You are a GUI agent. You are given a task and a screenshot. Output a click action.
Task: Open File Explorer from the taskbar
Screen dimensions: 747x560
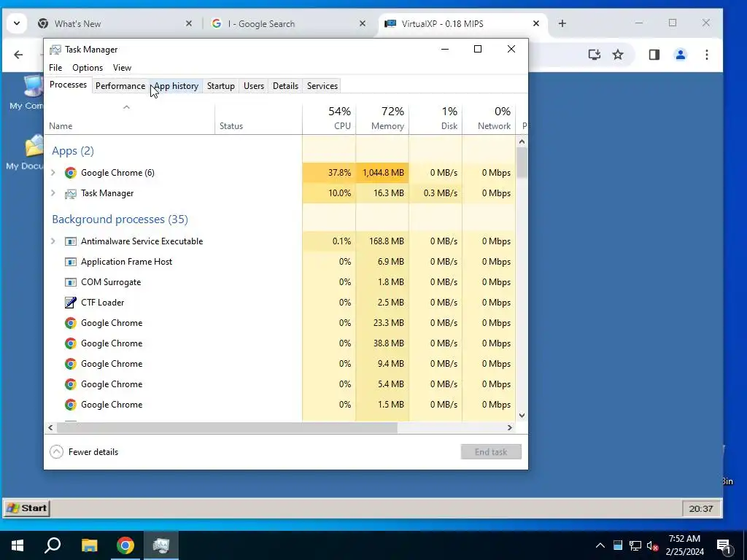89,545
